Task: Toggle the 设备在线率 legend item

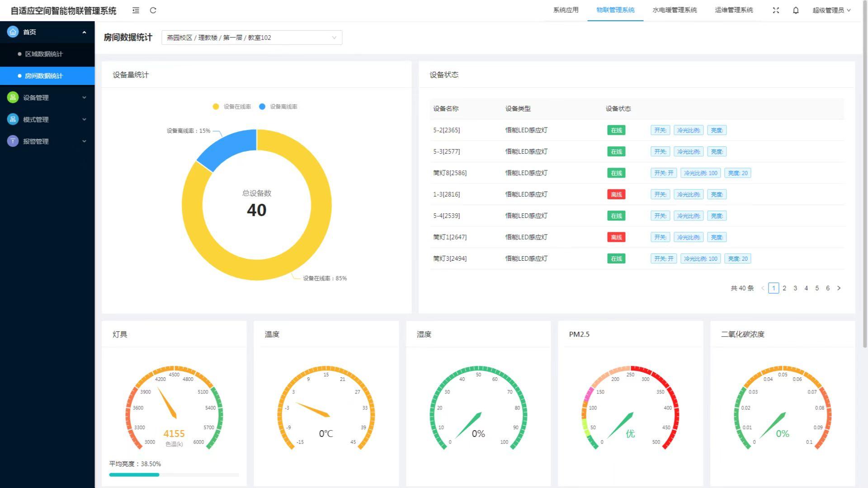Action: (232, 107)
